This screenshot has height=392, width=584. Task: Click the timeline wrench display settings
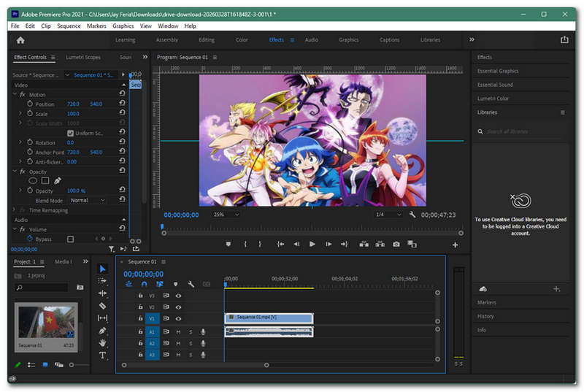tap(191, 285)
